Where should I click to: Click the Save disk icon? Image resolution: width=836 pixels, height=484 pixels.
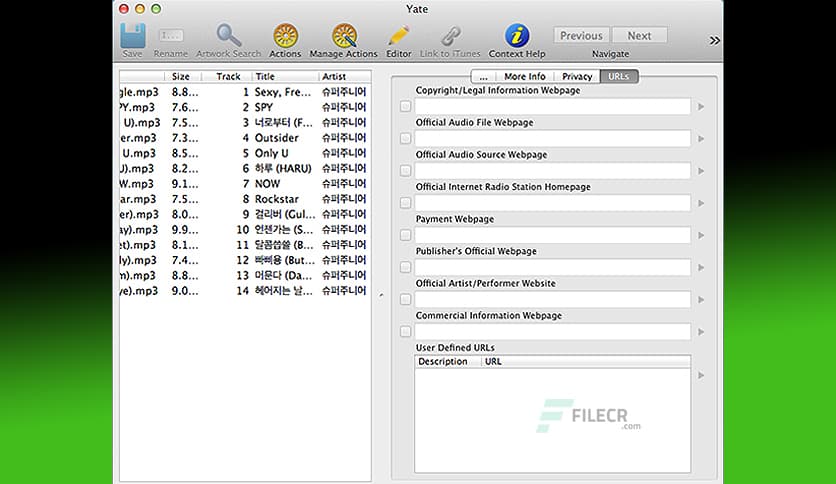(x=132, y=36)
